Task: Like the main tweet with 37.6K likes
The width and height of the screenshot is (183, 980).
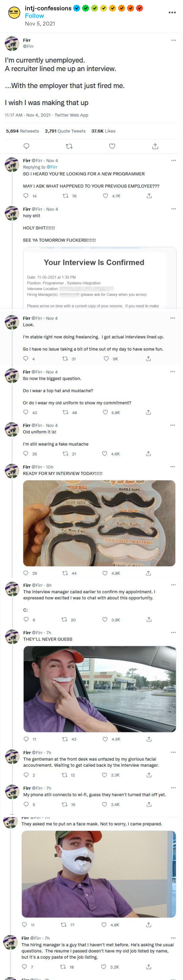Action: [112, 146]
